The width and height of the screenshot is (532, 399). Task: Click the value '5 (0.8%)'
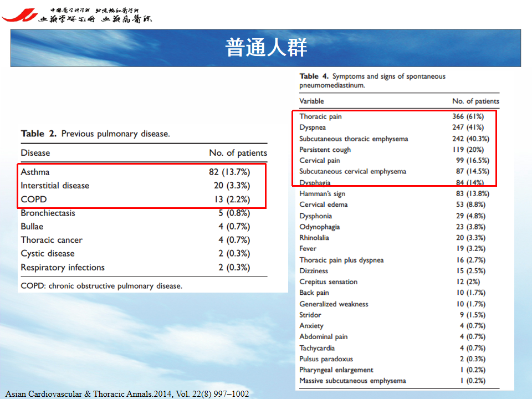[234, 213]
